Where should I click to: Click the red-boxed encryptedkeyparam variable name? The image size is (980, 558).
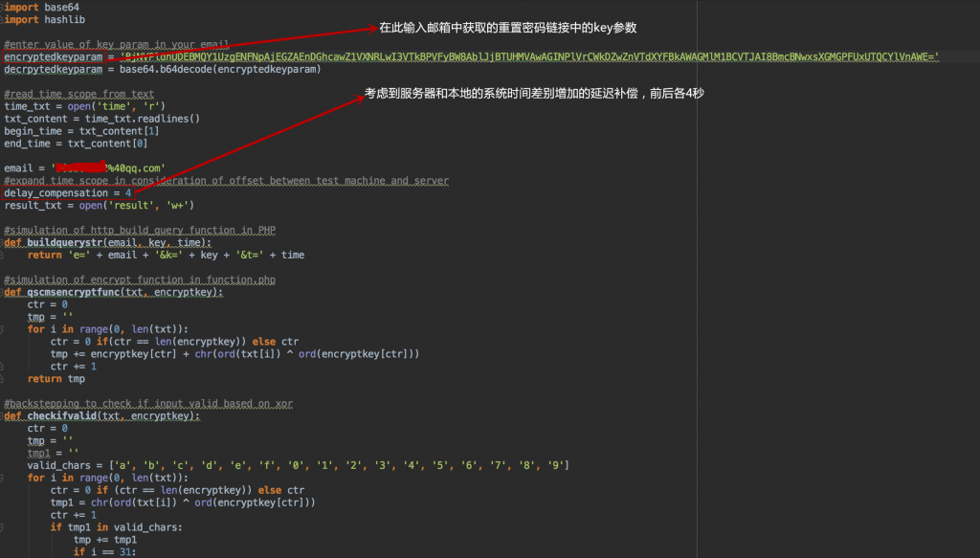(54, 57)
